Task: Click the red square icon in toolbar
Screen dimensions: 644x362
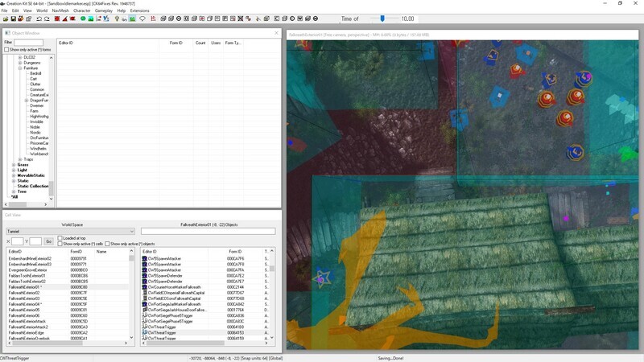Action: [x=57, y=19]
